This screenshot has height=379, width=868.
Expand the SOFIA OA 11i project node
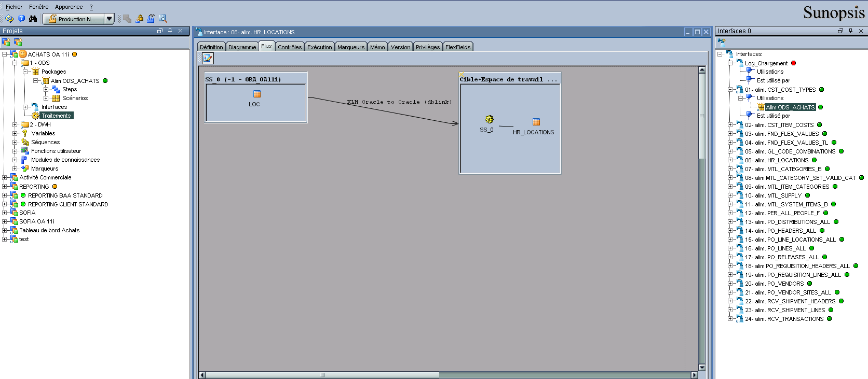tap(4, 221)
